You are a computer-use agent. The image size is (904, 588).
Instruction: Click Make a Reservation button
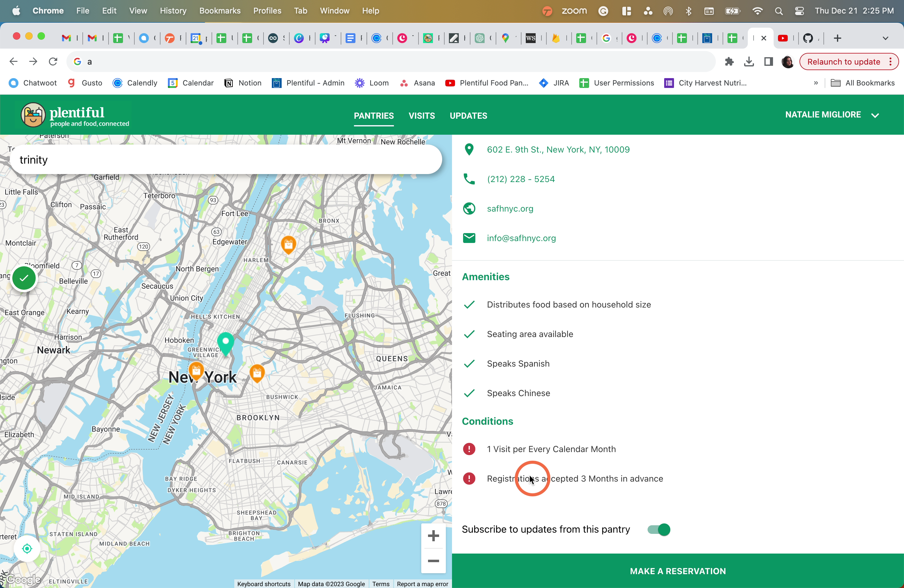click(x=678, y=570)
